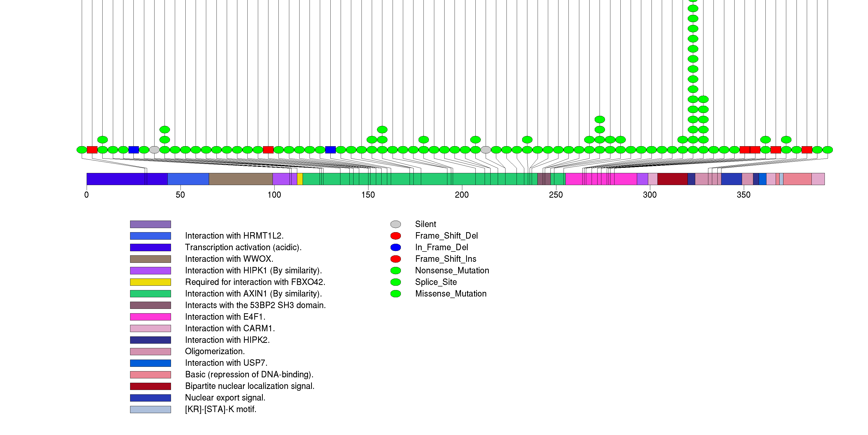Click the gray silent mutation marker near position 215

[486, 150]
